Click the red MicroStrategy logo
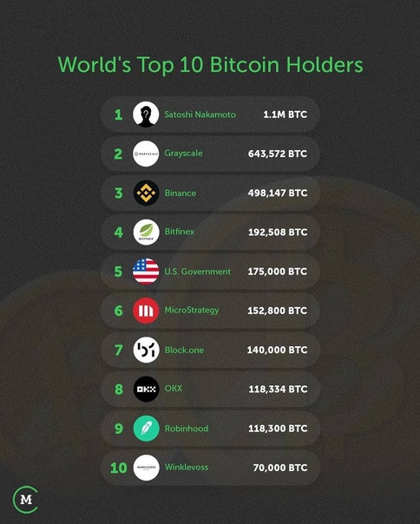This screenshot has height=524, width=420. point(146,311)
